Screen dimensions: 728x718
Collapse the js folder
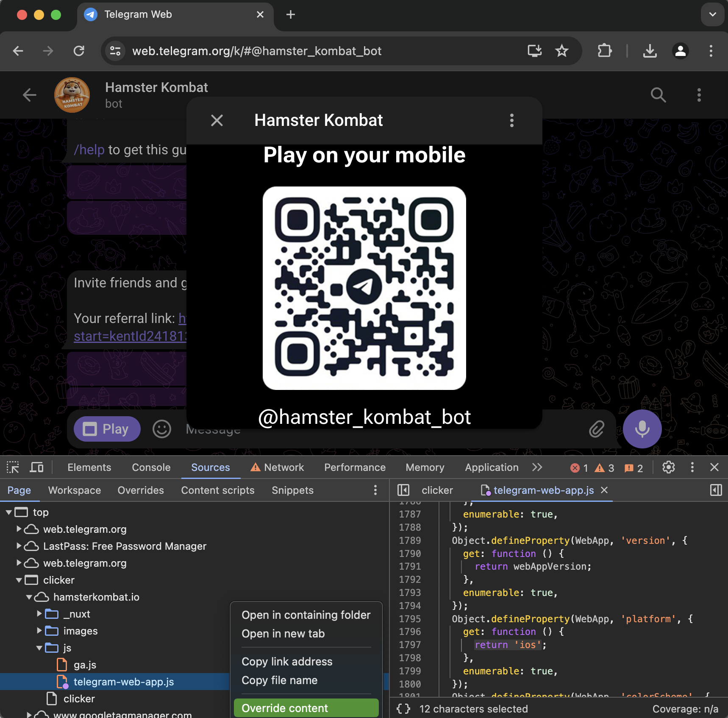click(39, 648)
